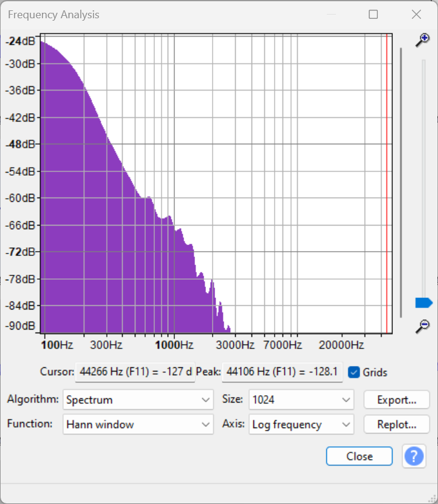The image size is (438, 504).
Task: Open the Size dropdown showing 1024
Action: 301,399
